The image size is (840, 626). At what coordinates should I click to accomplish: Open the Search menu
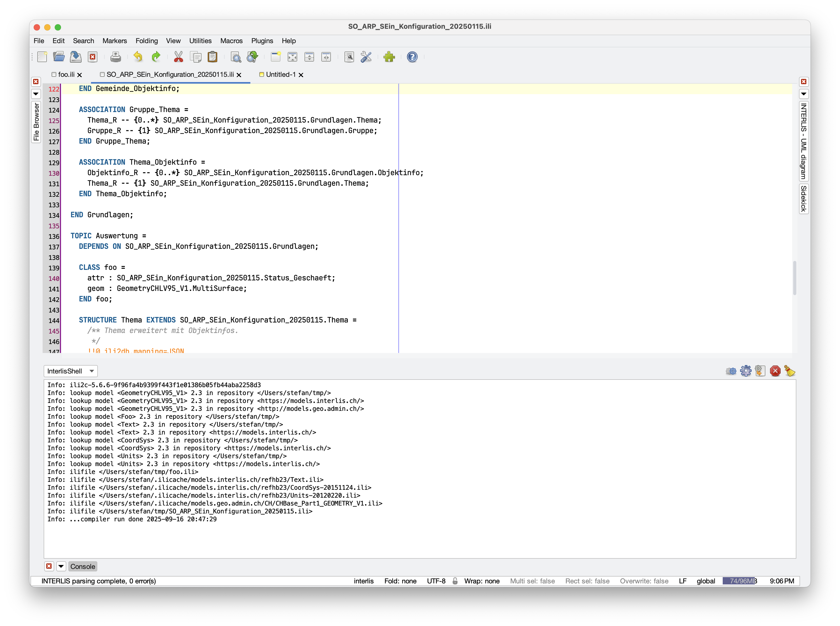pyautogui.click(x=83, y=41)
